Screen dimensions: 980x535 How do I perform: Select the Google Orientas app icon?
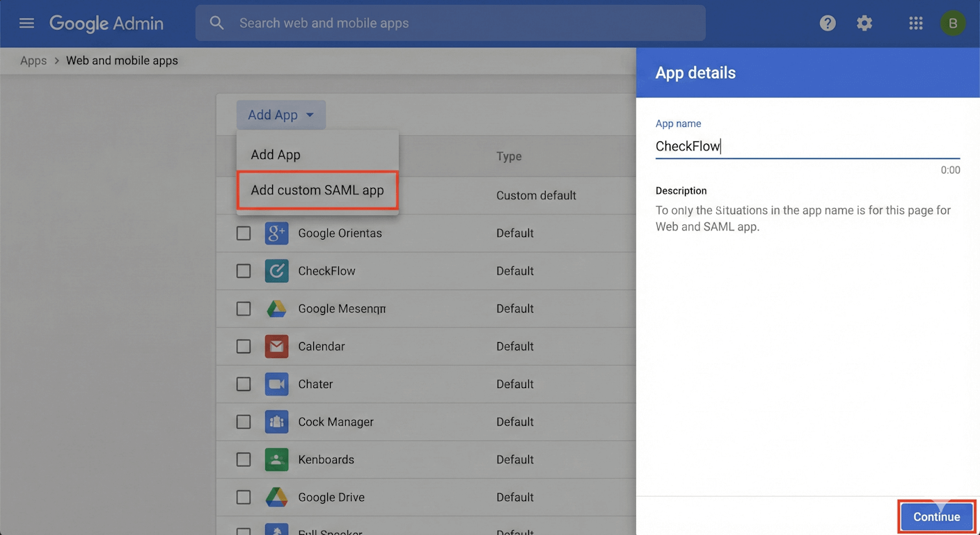[x=276, y=233]
